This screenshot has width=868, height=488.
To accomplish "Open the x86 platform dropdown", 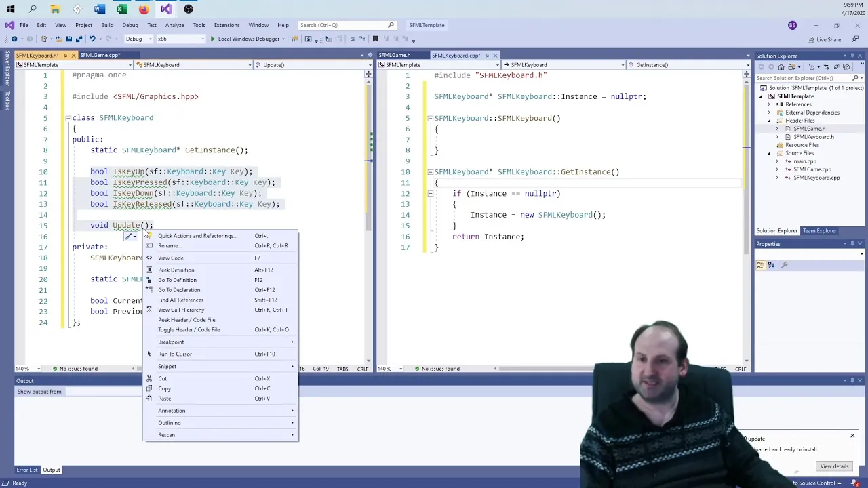I will (181, 39).
